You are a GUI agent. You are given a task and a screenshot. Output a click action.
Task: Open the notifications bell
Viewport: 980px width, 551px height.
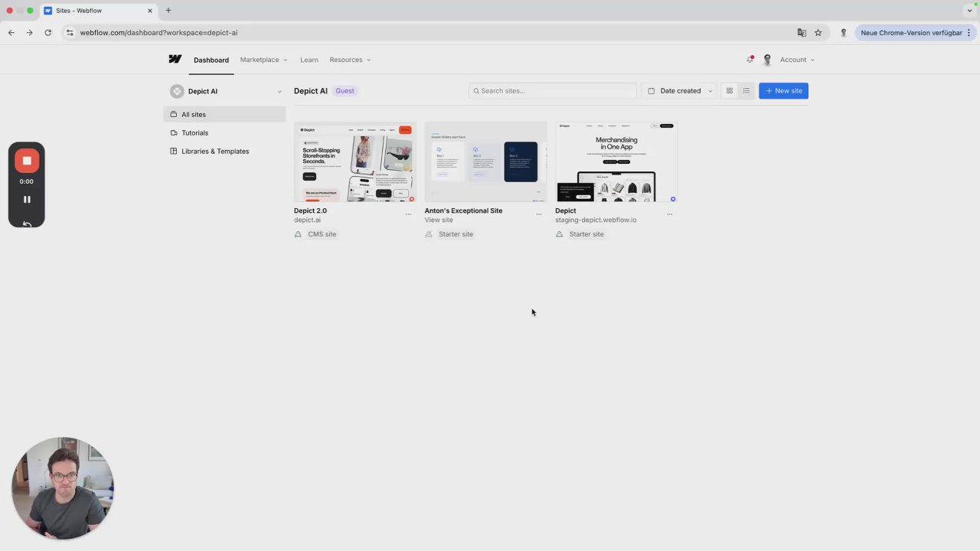point(750,59)
